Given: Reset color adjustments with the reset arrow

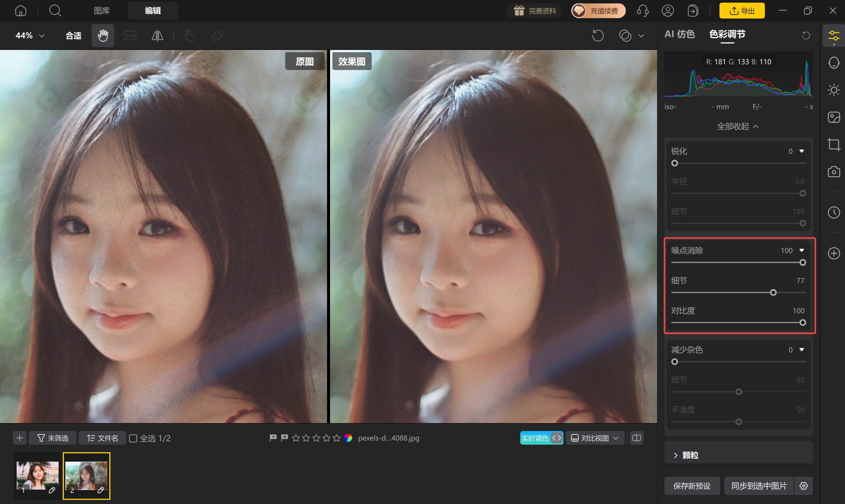Looking at the screenshot, I should click(806, 35).
